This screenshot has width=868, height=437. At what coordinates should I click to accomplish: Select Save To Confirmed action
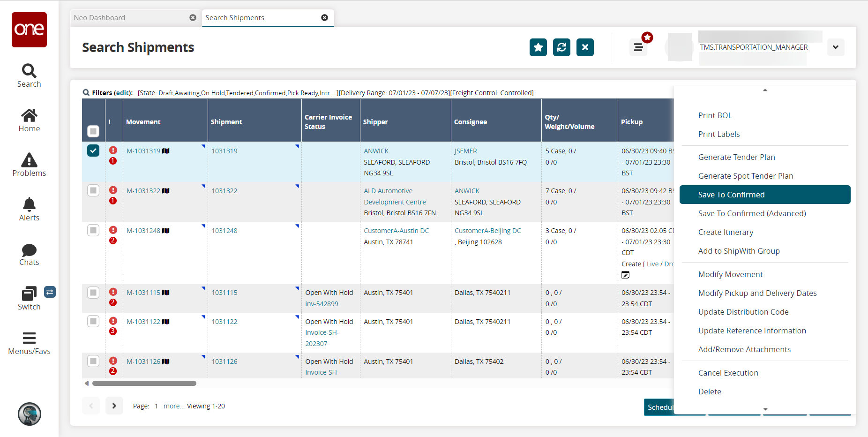[765, 195]
